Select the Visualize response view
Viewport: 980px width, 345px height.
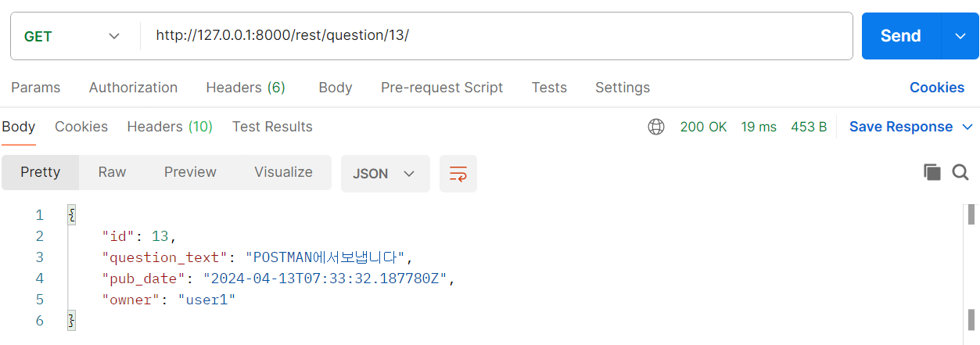(x=283, y=172)
